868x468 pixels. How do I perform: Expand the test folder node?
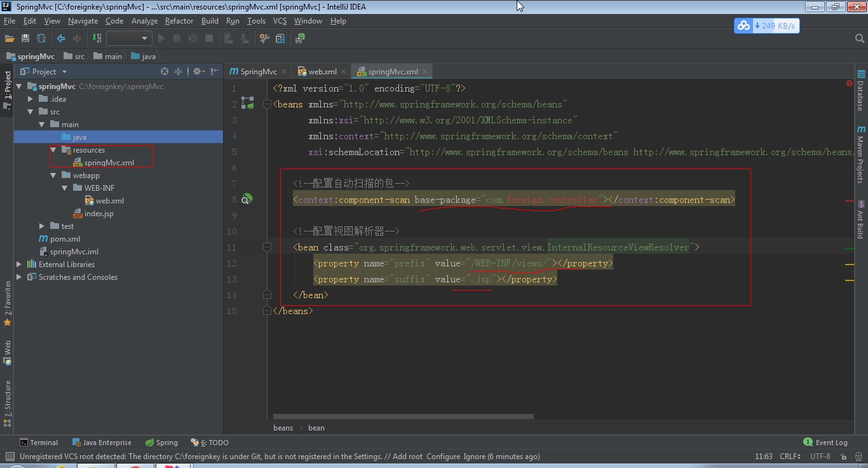click(x=42, y=226)
